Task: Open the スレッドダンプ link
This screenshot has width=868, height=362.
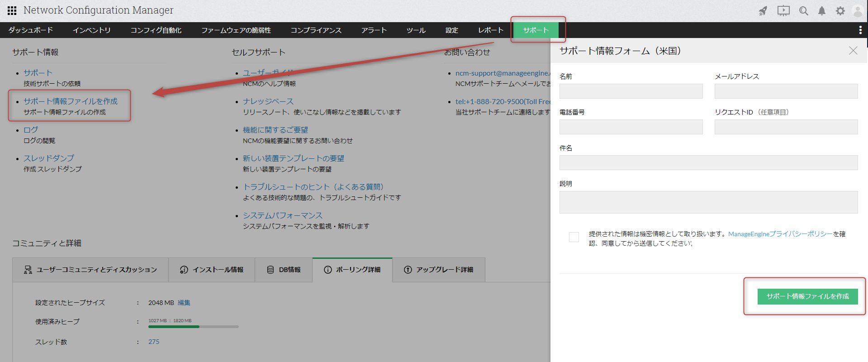Action: point(49,158)
